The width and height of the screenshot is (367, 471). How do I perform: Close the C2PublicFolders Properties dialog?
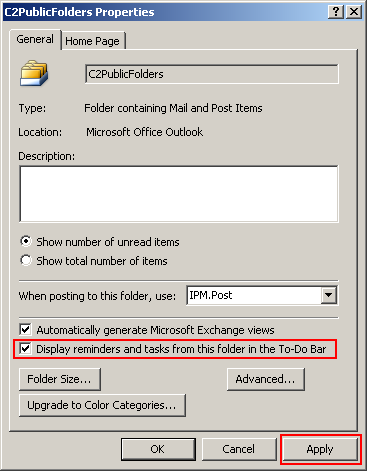[x=354, y=12]
